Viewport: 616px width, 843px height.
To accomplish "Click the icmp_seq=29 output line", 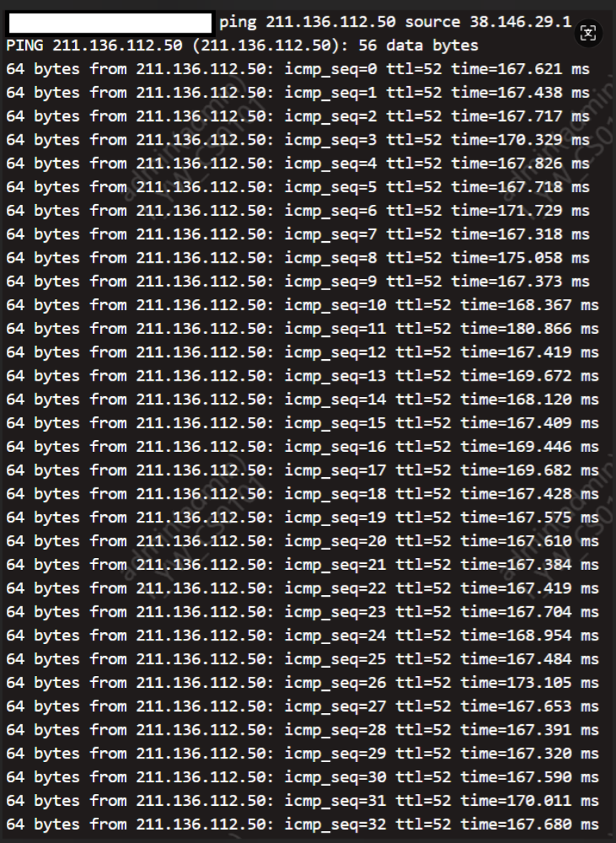I will pos(303,753).
